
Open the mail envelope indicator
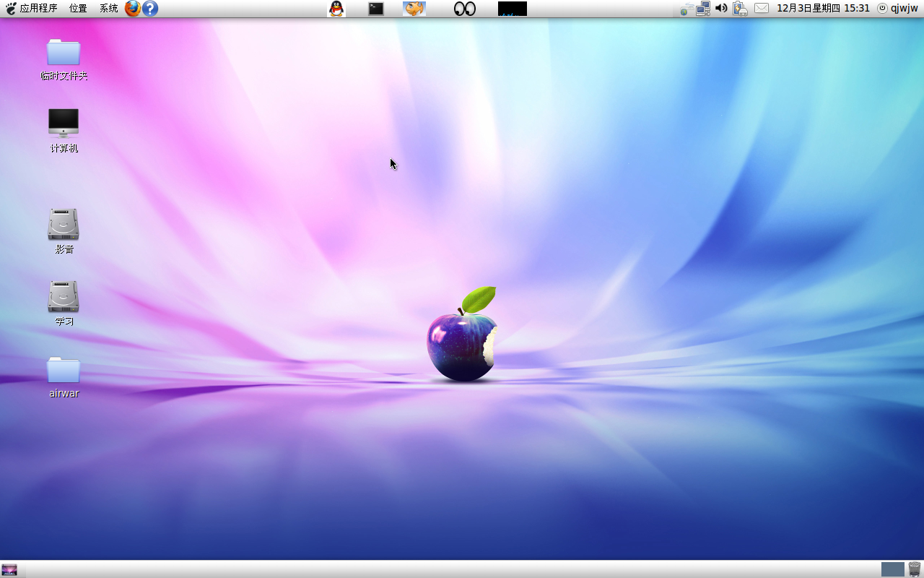(x=762, y=9)
